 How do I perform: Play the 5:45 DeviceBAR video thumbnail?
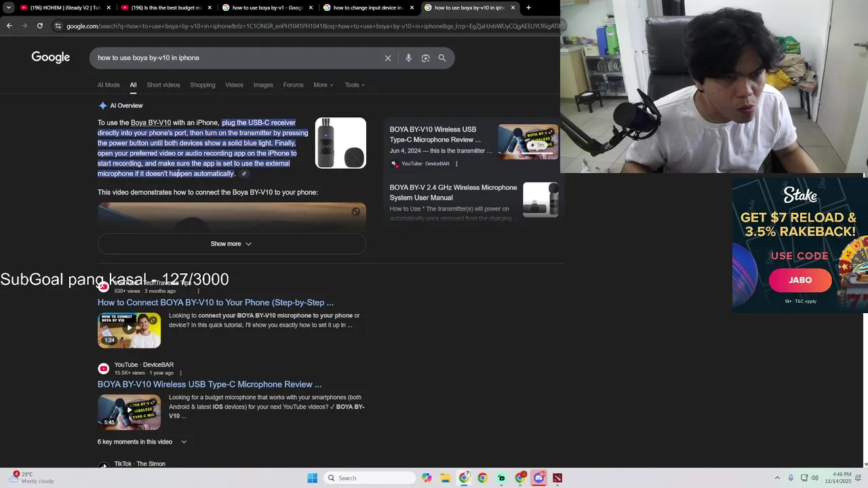pos(129,412)
